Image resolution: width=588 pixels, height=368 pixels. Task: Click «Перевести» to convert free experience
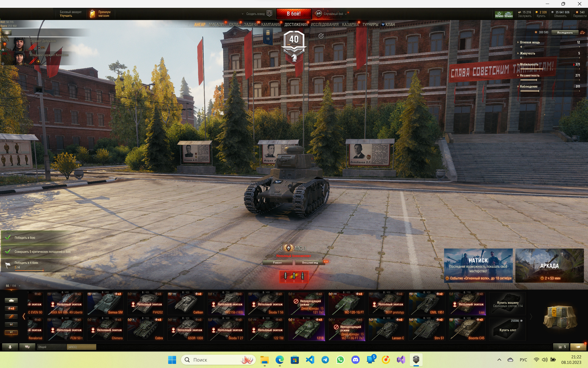coord(580,16)
